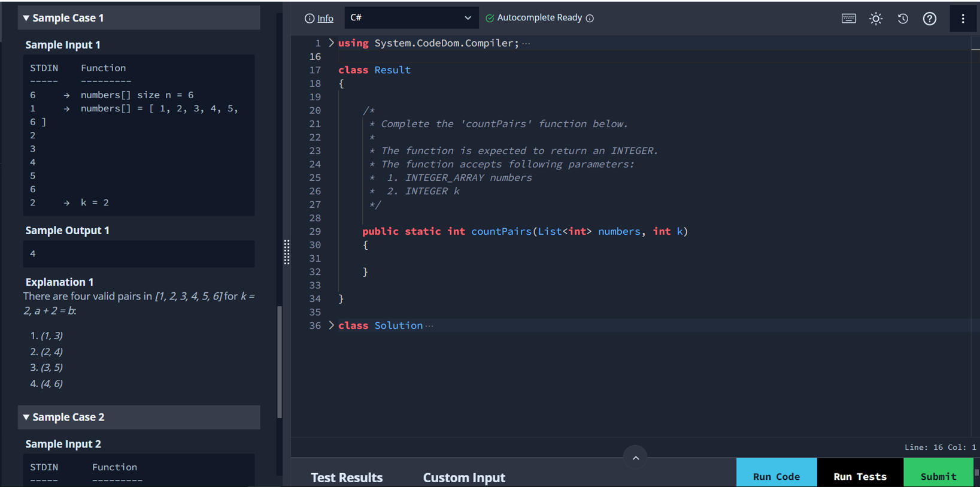Viewport: 980px width, 487px height.
Task: Click the green Autocomplete Ready checkmark icon
Action: [490, 18]
